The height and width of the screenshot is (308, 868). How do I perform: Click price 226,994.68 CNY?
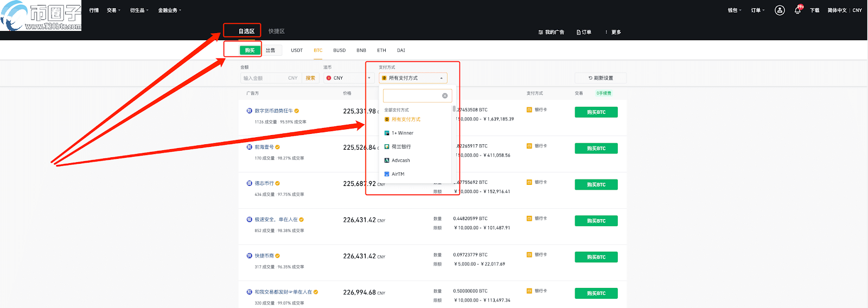coord(364,292)
